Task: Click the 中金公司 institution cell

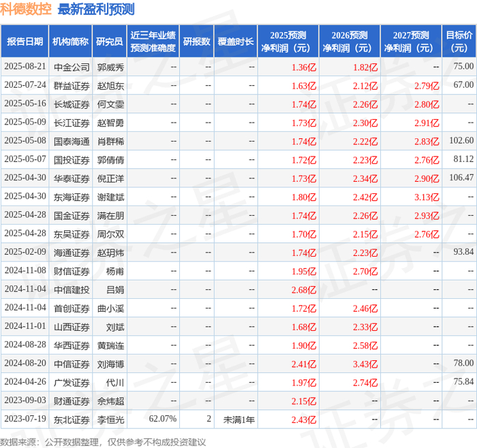Action: (x=72, y=67)
